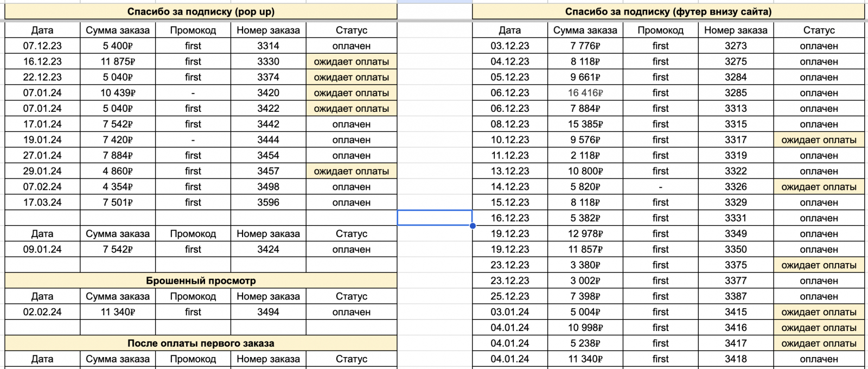Select order number 3418
The height and width of the screenshot is (369, 868).
click(736, 359)
